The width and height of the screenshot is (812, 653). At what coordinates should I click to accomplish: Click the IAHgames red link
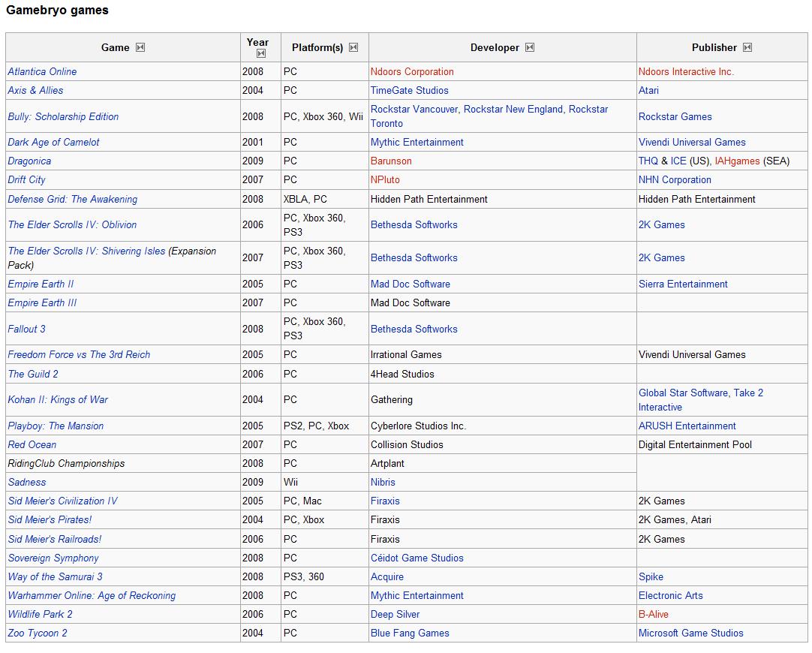[x=737, y=161]
